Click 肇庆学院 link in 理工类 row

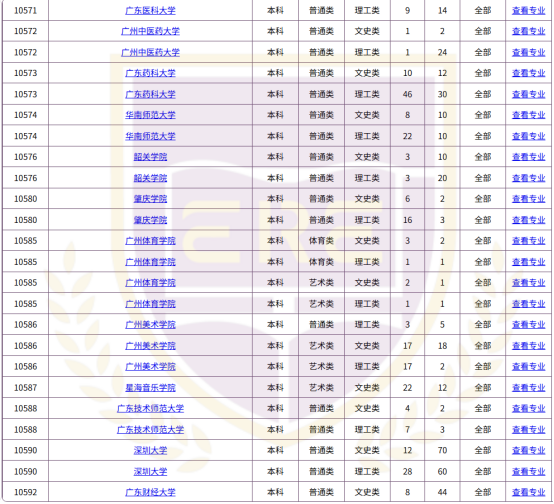[x=150, y=220]
